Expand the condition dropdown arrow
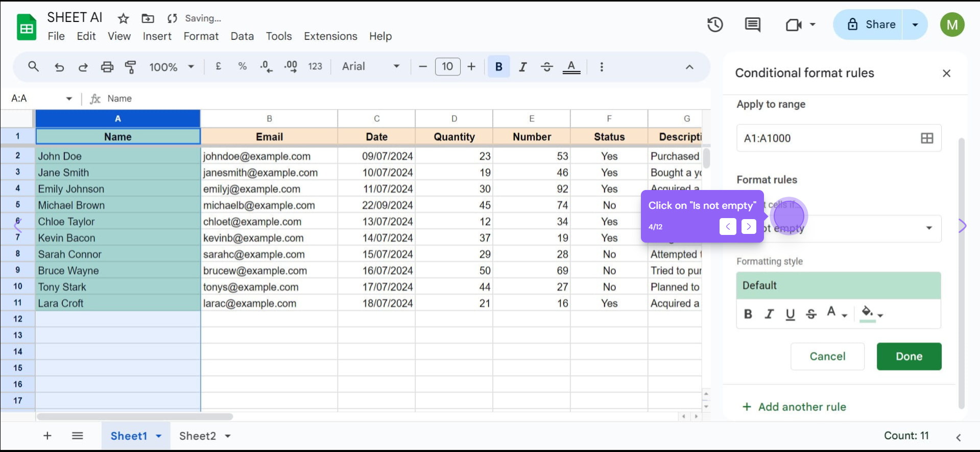980x452 pixels. [929, 228]
